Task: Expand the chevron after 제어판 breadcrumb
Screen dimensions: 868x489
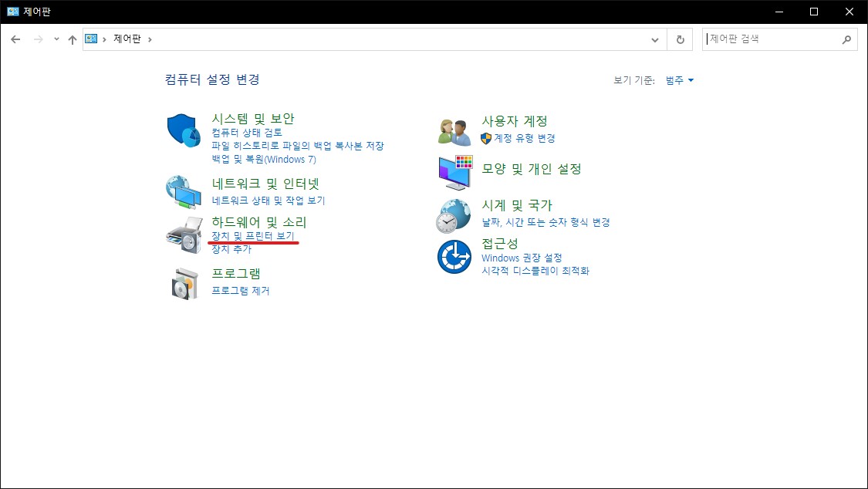Action: 150,39
